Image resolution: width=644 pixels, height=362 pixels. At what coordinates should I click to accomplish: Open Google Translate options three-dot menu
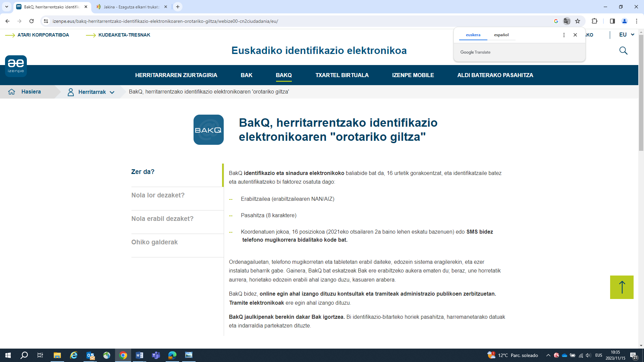564,35
